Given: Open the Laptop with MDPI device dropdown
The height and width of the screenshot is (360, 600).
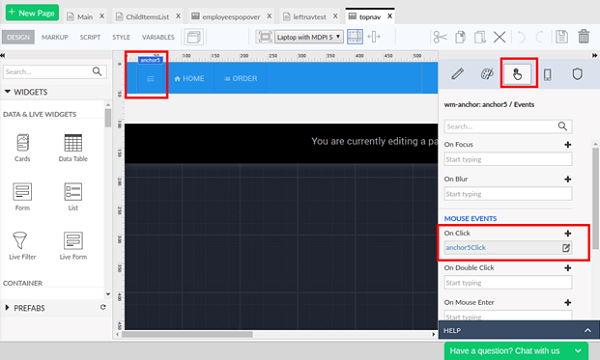Looking at the screenshot, I should [308, 37].
